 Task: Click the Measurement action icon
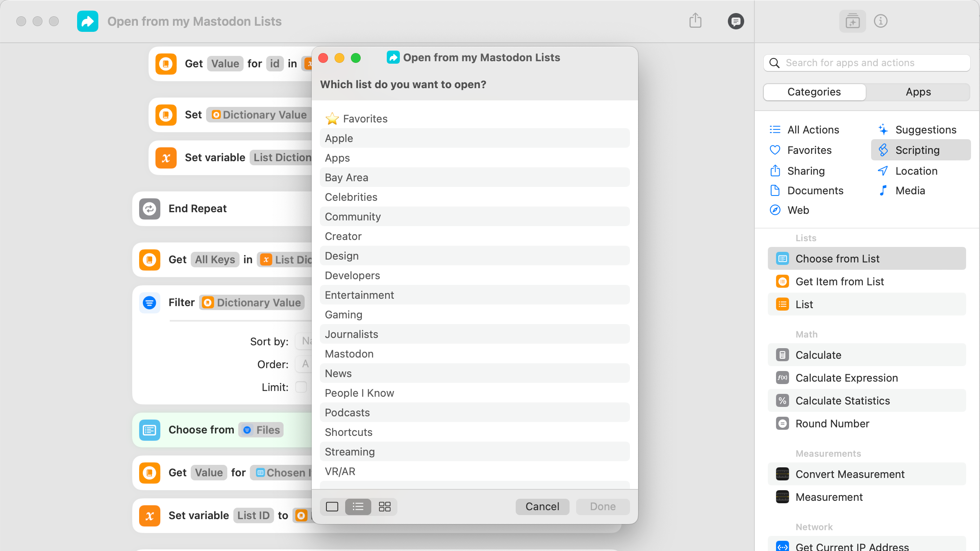tap(782, 497)
